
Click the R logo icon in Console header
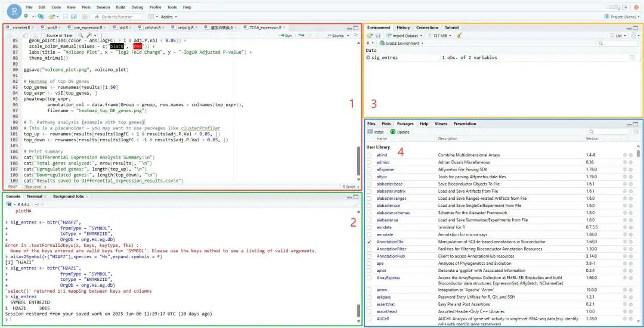[10, 204]
